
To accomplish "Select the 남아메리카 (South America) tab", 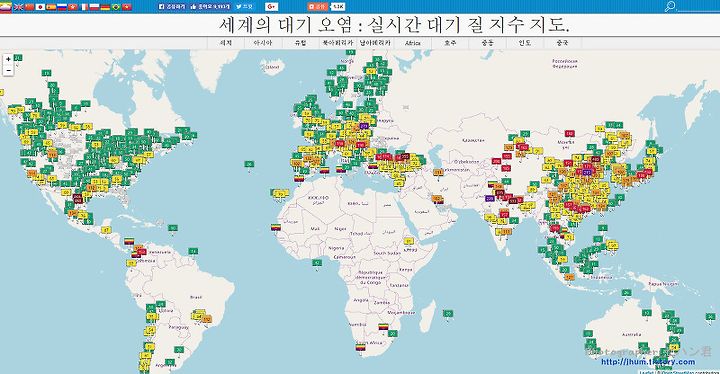I will (375, 43).
